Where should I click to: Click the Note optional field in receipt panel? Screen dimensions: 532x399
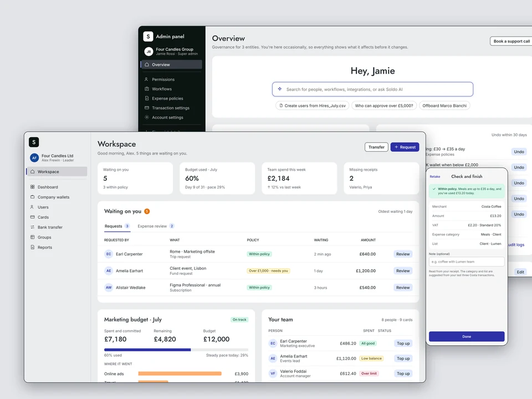pos(467,262)
